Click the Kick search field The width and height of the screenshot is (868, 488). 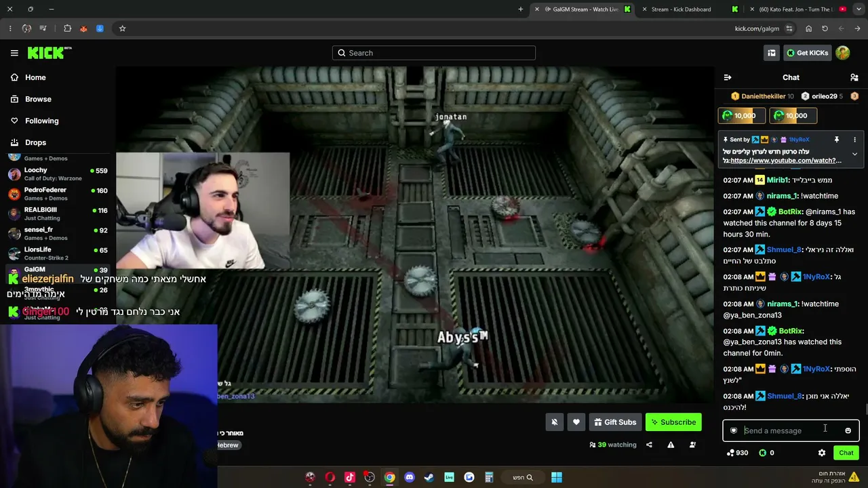434,53
